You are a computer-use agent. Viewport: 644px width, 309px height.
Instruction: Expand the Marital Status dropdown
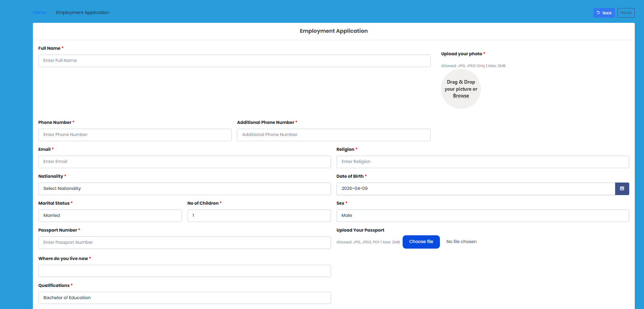(x=110, y=216)
